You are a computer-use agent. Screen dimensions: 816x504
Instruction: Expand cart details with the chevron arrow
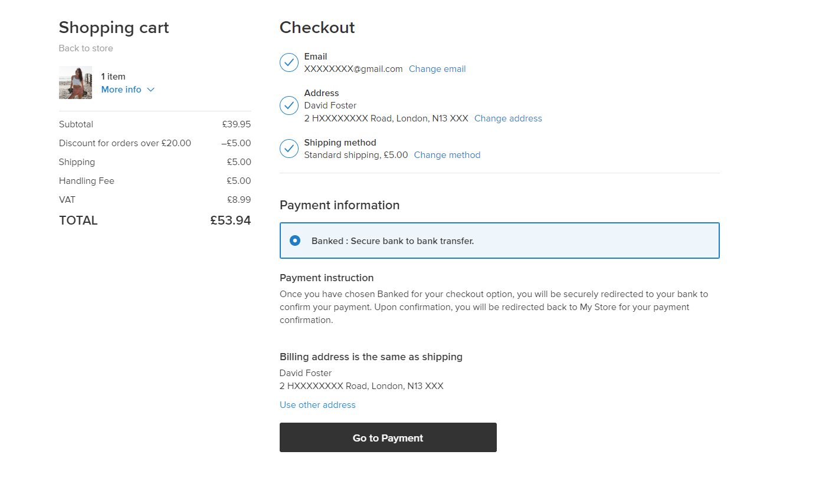click(150, 90)
